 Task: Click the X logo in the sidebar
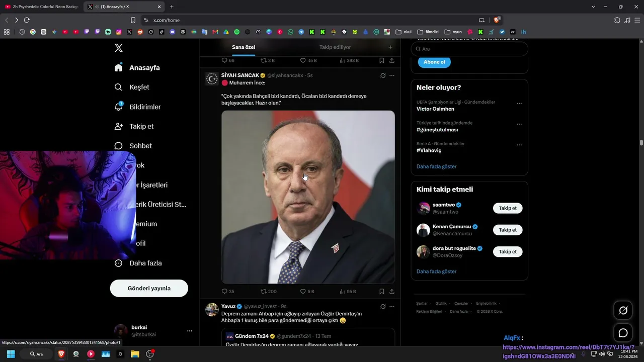click(119, 48)
